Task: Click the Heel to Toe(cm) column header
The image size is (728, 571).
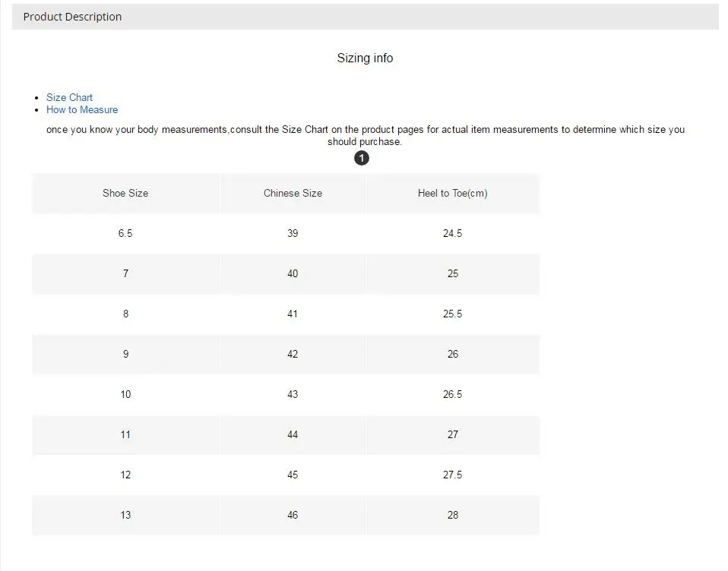Action: pyautogui.click(x=452, y=193)
